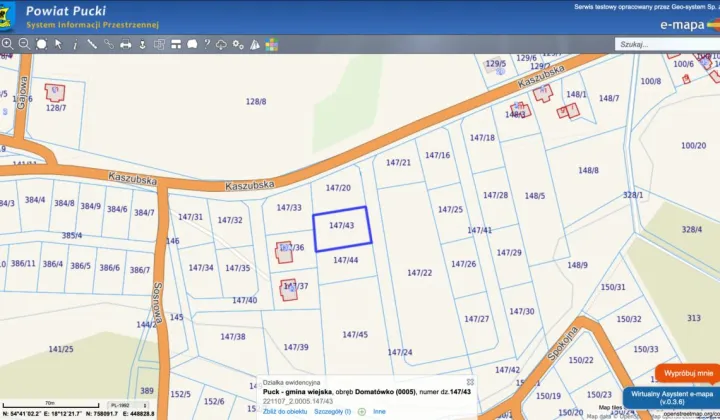Click parcel label 147/33

[x=289, y=208]
